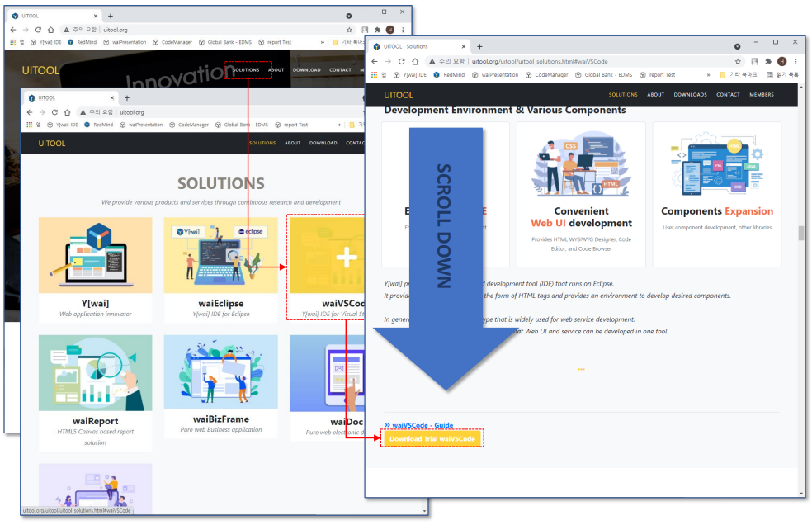This screenshot has height=525, width=812.
Task: Reload the UITOOL - Solutions browser page
Action: [402, 61]
